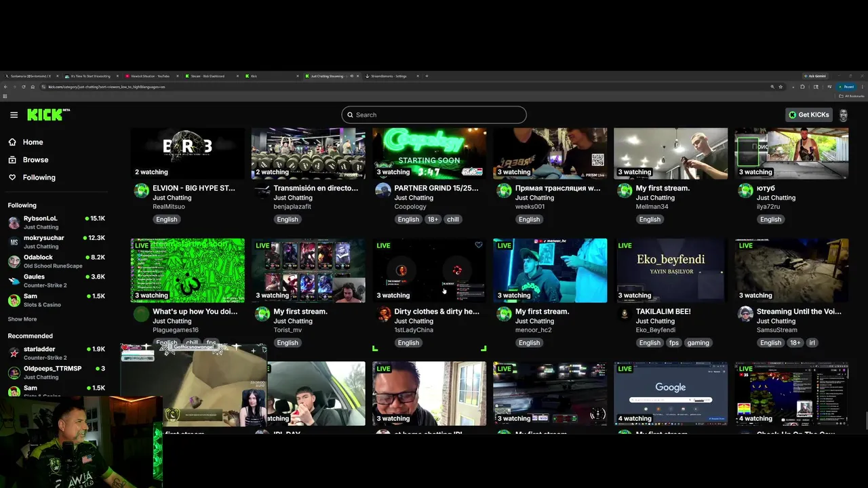Image resolution: width=868 pixels, height=488 pixels.
Task: Click weeks001 channel avatar
Action: [x=504, y=190]
